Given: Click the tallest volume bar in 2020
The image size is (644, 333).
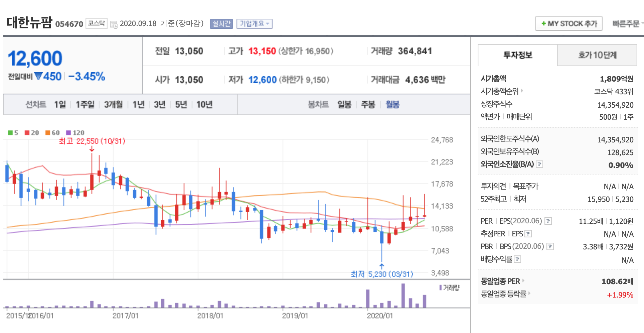Looking at the screenshot, I should pyautogui.click(x=403, y=296).
